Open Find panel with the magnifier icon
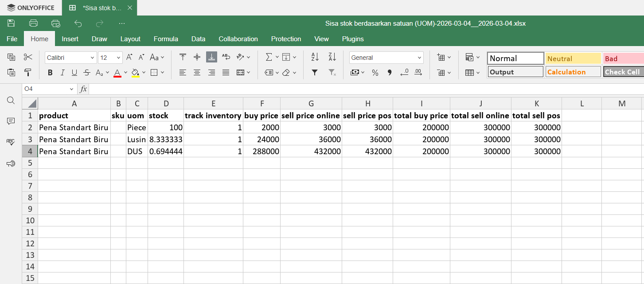Viewport: 644px width, 284px height. pyautogui.click(x=11, y=101)
